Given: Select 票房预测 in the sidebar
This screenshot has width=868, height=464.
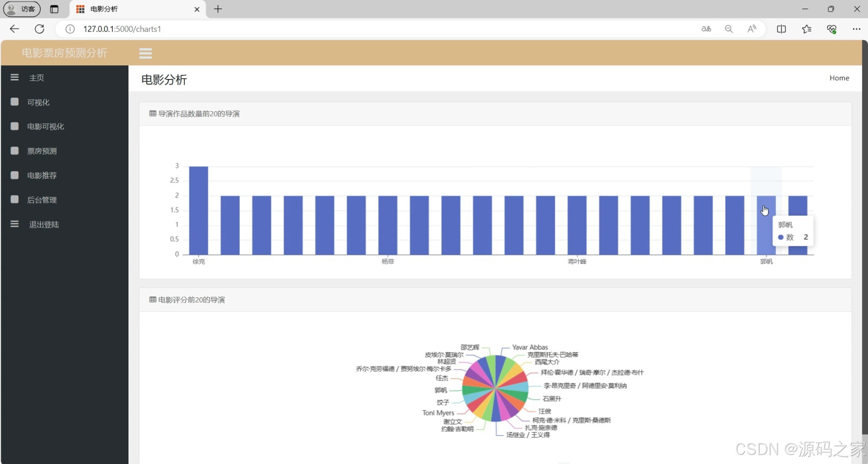Looking at the screenshot, I should (x=42, y=151).
